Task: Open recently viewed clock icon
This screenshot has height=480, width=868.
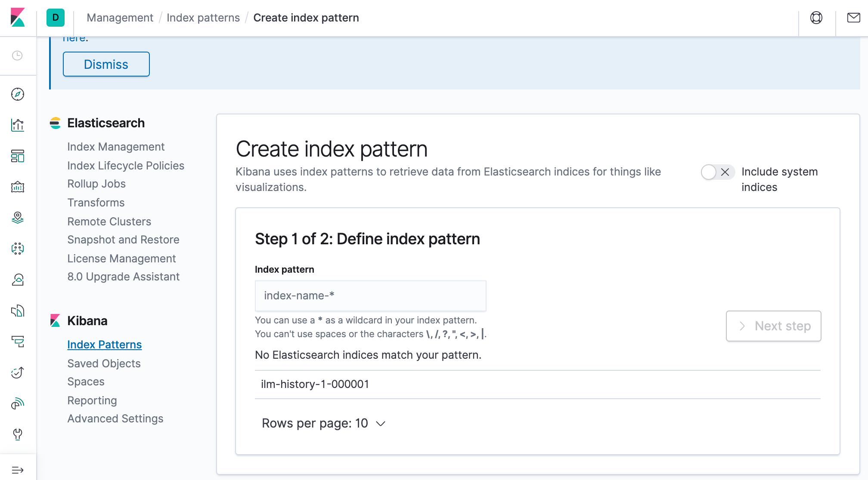Action: point(17,55)
